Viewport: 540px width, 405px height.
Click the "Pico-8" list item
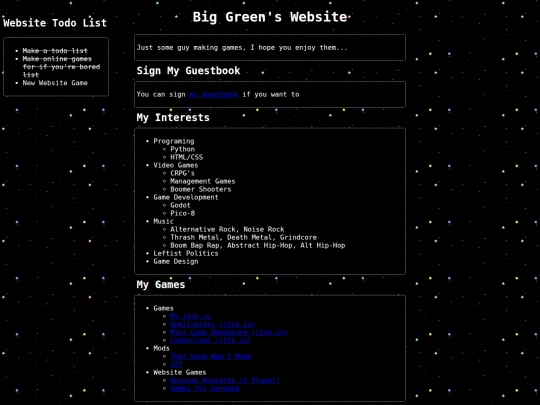[x=183, y=213]
